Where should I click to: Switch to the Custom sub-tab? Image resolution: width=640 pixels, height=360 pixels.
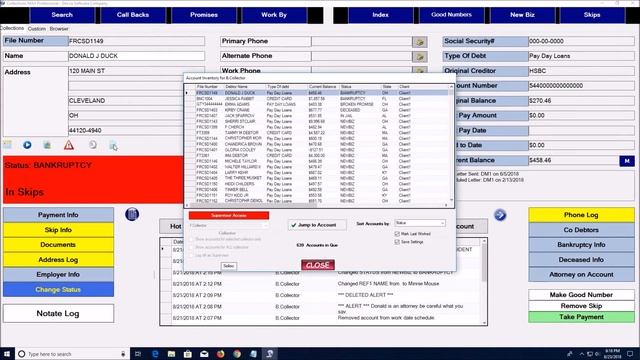pos(37,29)
